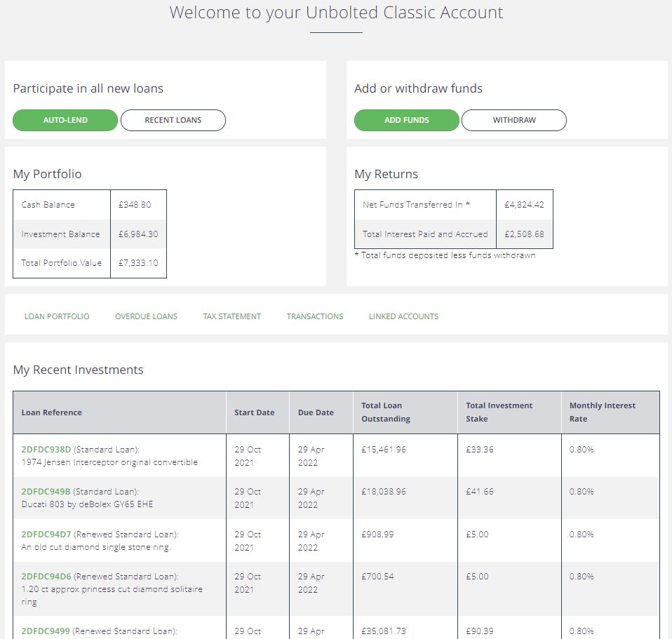672x639 pixels.
Task: Open loan reference 2DFDC938D
Action: (x=46, y=449)
